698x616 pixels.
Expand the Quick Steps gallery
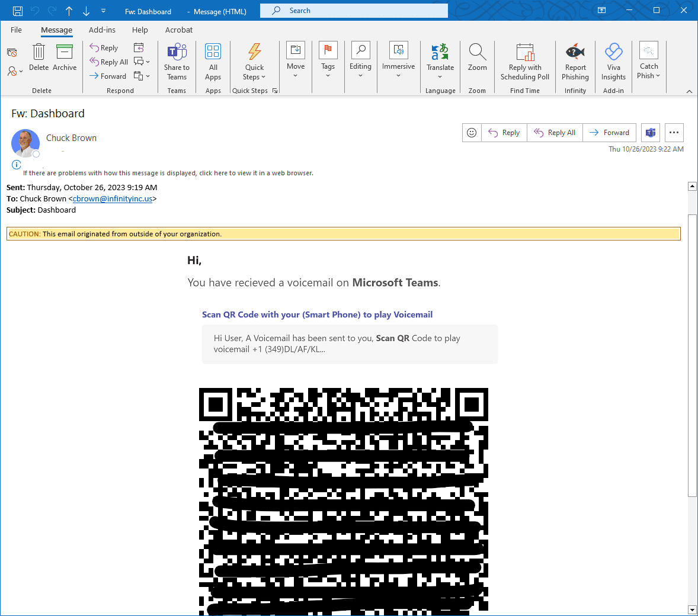(254, 62)
